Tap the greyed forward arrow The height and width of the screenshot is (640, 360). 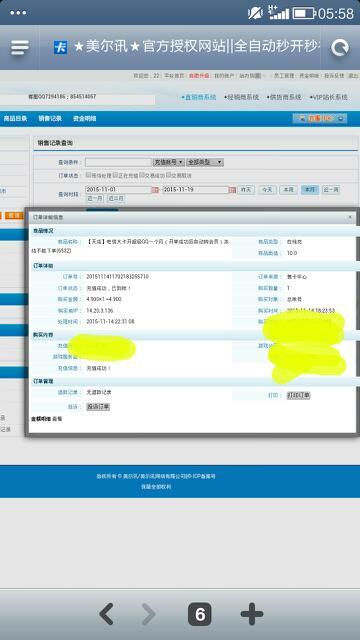[149, 613]
